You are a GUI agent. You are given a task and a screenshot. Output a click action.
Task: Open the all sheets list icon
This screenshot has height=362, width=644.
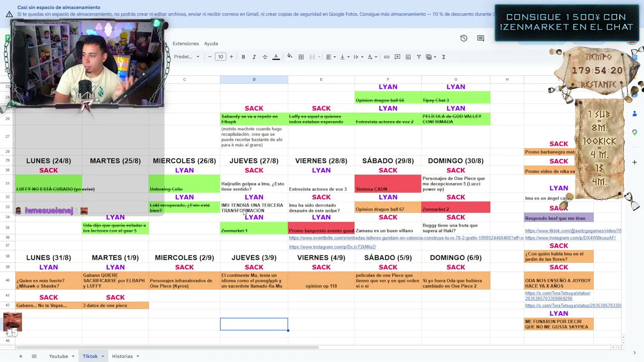34,356
